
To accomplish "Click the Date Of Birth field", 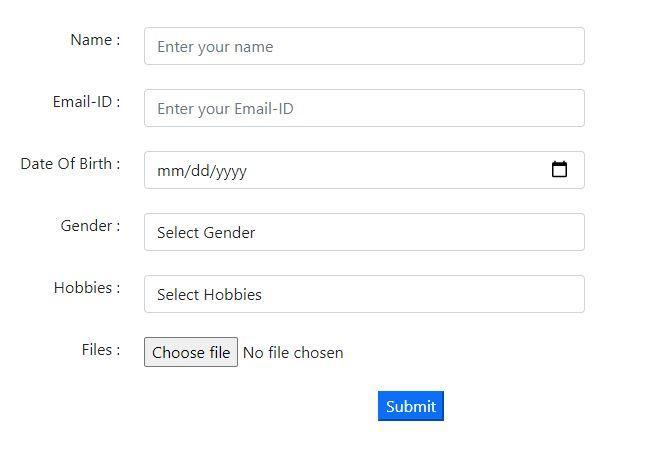I will coord(364,170).
